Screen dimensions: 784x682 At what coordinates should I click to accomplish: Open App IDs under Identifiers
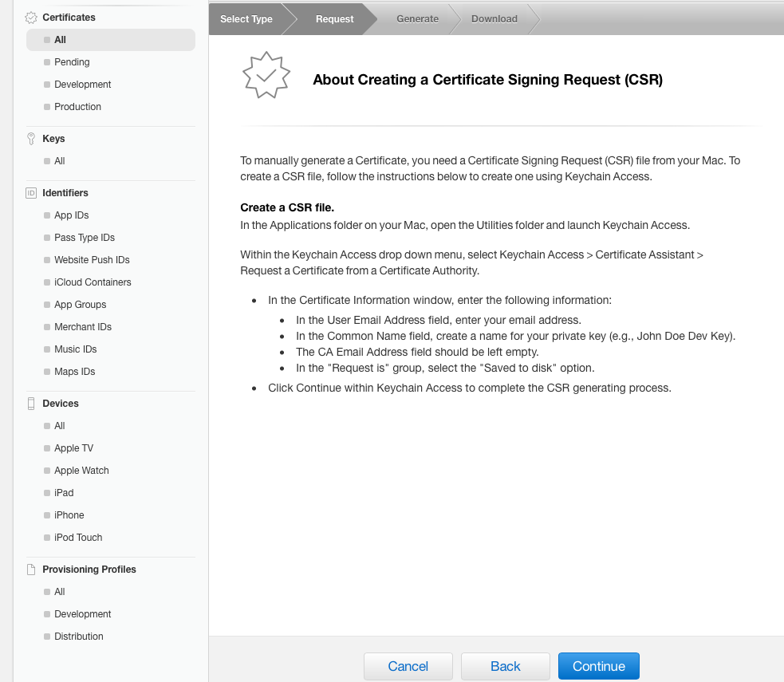72,215
